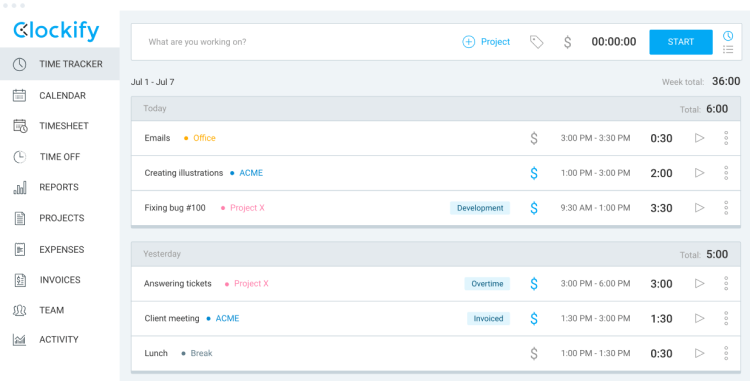Click the Activity chart icon
This screenshot has width=750, height=381.
[20, 339]
